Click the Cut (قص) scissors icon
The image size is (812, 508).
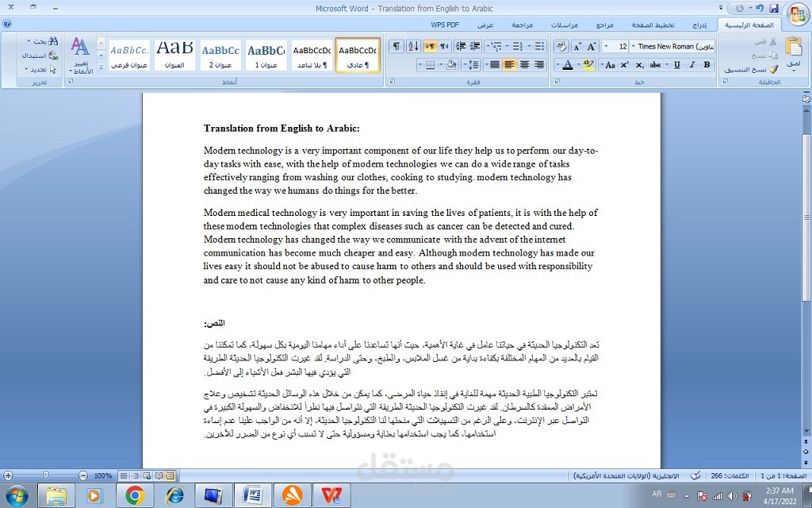772,41
